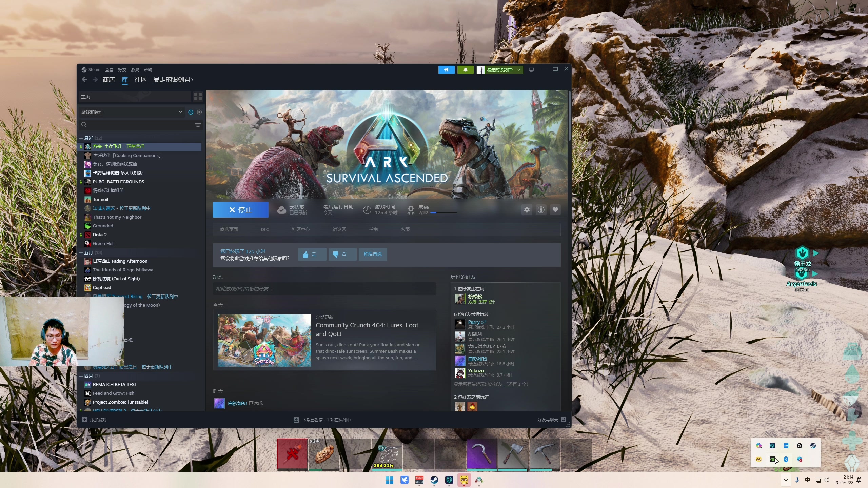
Task: Open VoiceMeeter from the taskbar
Action: click(x=419, y=480)
